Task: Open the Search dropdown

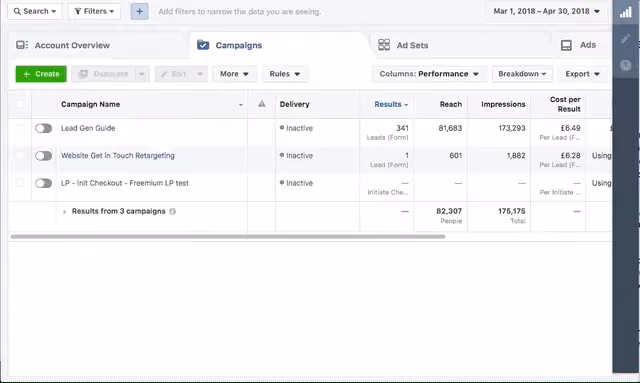Action: [35, 11]
